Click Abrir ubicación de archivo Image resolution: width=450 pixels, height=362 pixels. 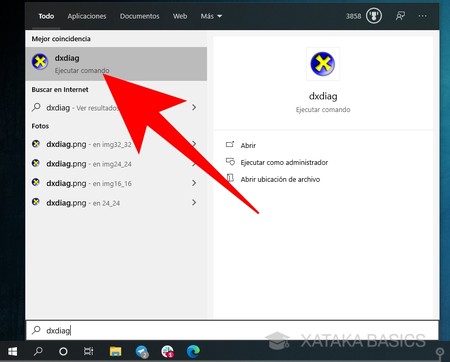pyautogui.click(x=280, y=179)
